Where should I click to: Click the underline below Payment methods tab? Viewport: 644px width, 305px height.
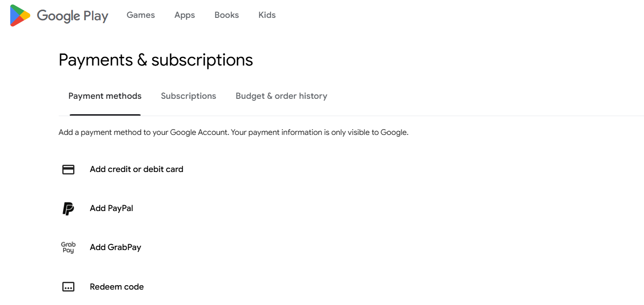tap(105, 115)
